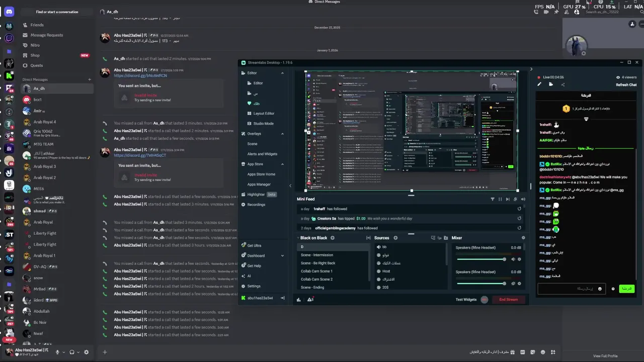Click the attachment plus button in message bar

[105, 352]
